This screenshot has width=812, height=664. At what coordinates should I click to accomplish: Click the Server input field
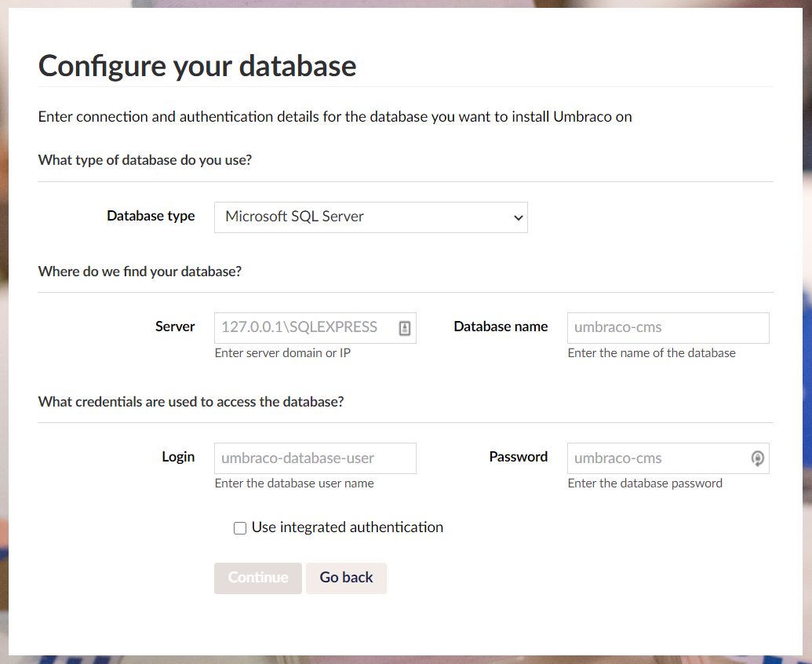(315, 327)
